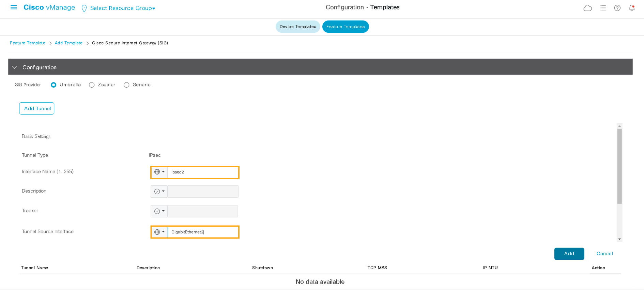
Task: Open the hamburger navigation menu
Action: click(x=14, y=7)
